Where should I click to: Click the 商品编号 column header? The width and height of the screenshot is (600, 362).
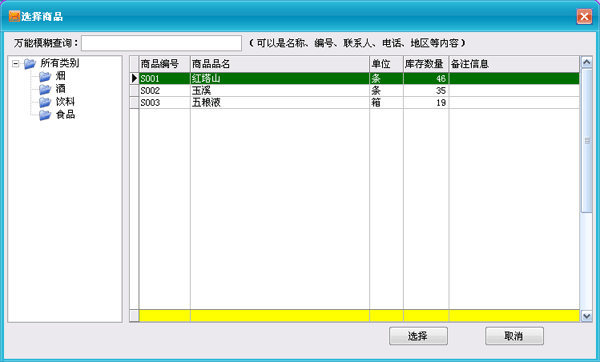pos(165,64)
